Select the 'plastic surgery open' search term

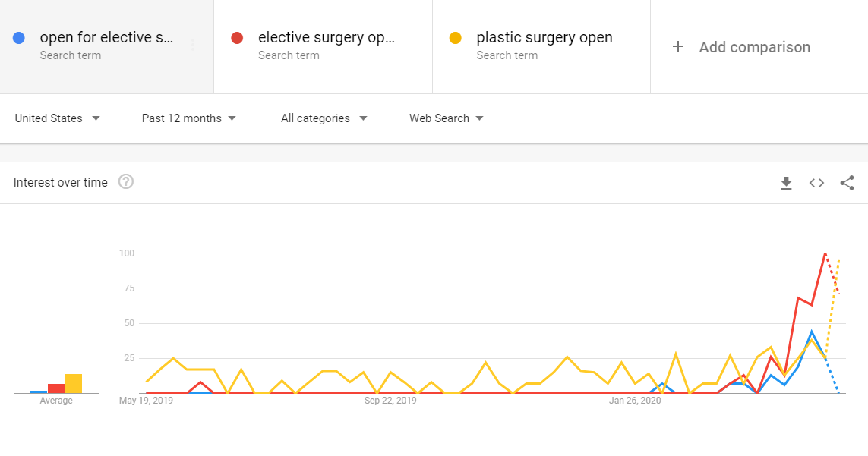[x=544, y=37]
